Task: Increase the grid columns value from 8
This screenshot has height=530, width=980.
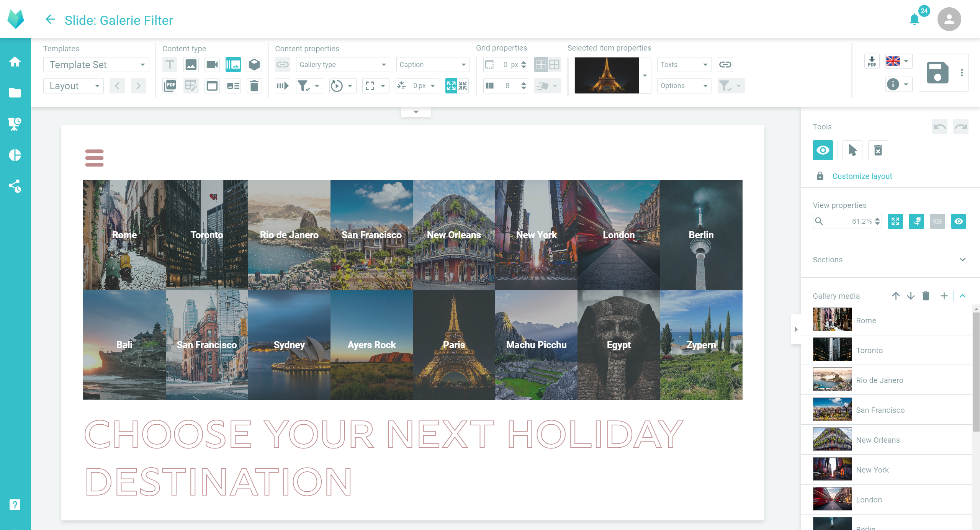Action: [524, 83]
